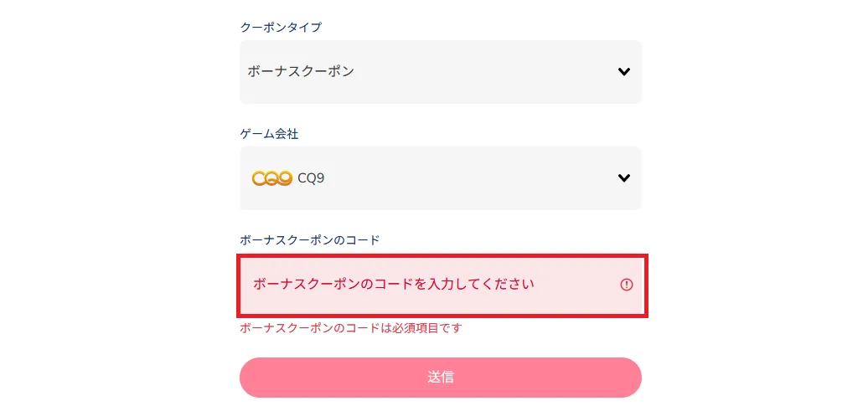Image resolution: width=868 pixels, height=406 pixels.
Task: Open the クーポンタイプ dropdown
Action: (440, 72)
